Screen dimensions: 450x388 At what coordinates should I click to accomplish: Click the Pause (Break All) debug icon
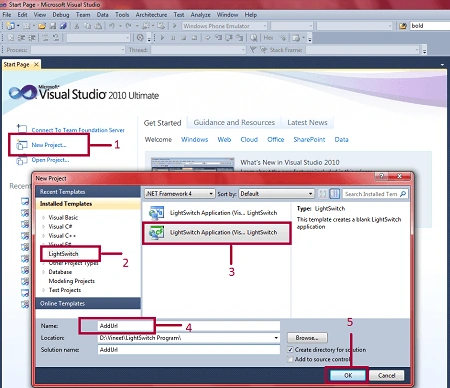[173, 38]
